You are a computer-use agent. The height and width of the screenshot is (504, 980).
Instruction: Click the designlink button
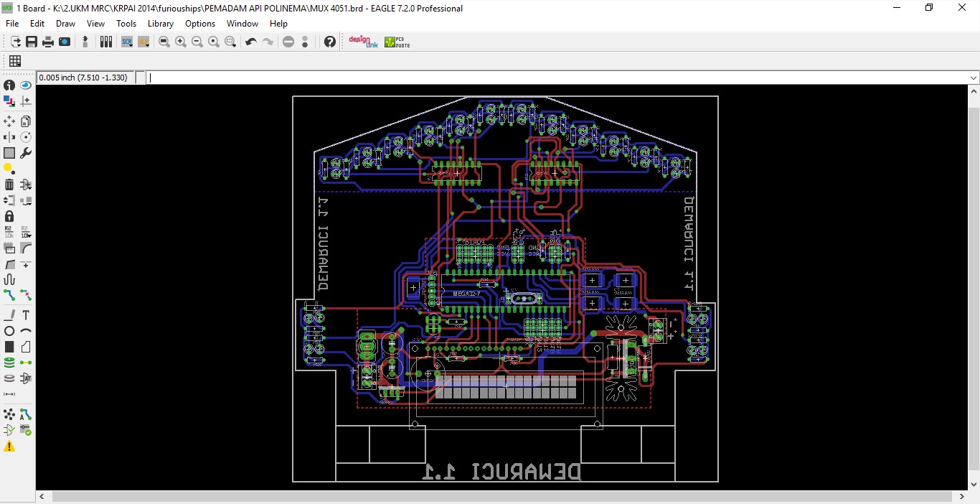tap(363, 42)
